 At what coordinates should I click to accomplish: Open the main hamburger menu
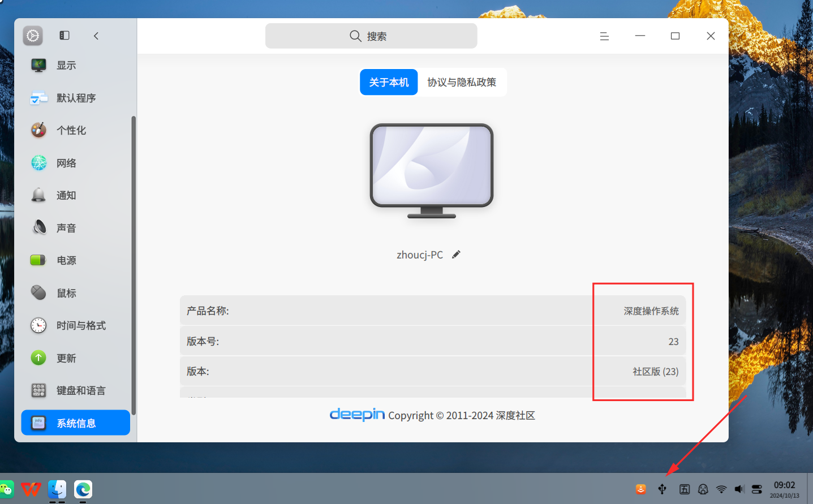[604, 36]
